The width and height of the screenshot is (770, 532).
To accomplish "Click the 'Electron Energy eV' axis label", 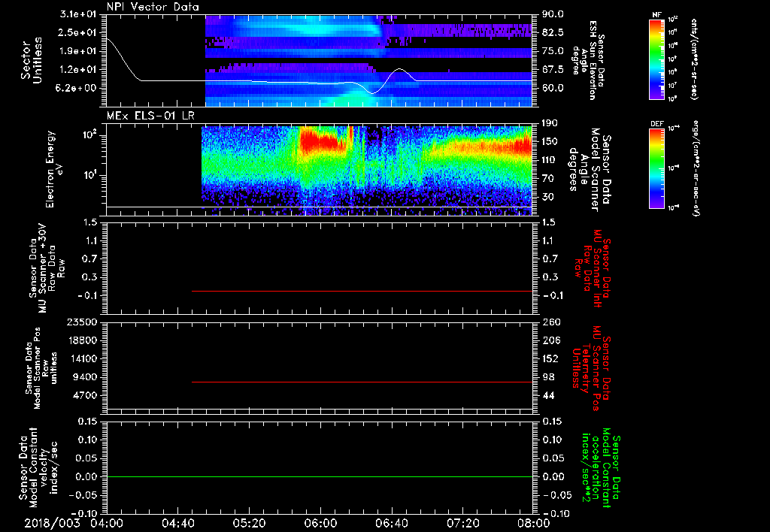I will click(56, 169).
